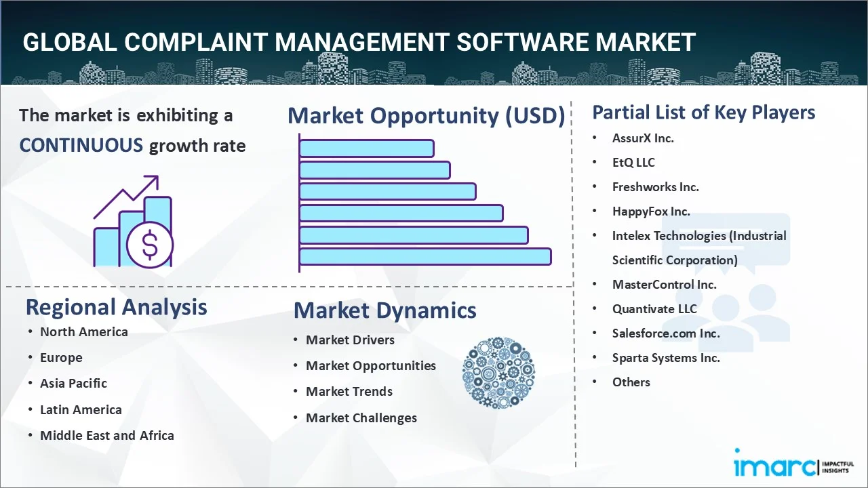Click the Partial List of Key Players heading
Image resolution: width=868 pixels, height=488 pixels.
point(703,112)
